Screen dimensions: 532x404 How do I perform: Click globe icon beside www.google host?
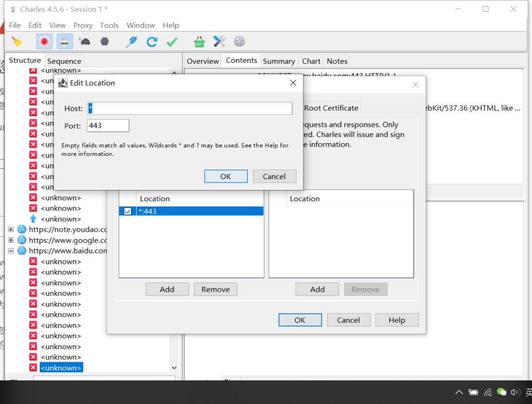pyautogui.click(x=22, y=240)
